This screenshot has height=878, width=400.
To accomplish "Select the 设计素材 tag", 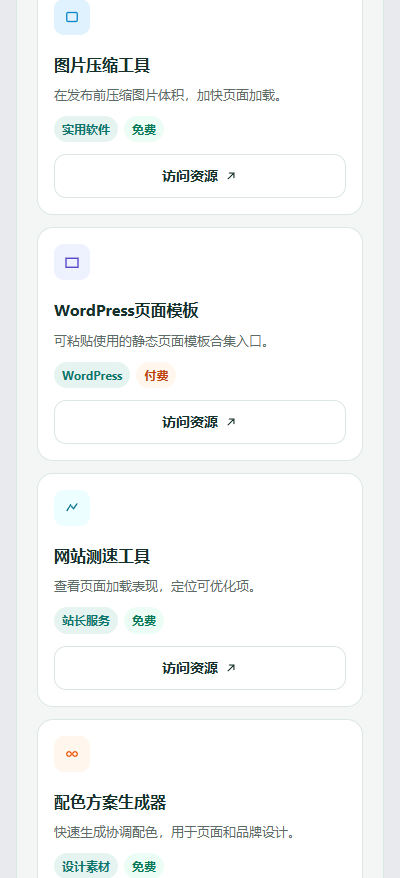I will point(86,867).
